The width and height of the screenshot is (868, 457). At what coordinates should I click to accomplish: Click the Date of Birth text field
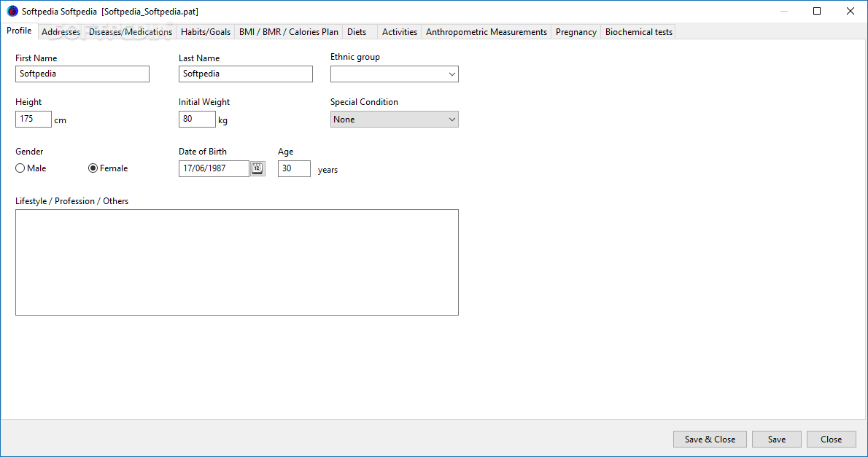point(214,169)
